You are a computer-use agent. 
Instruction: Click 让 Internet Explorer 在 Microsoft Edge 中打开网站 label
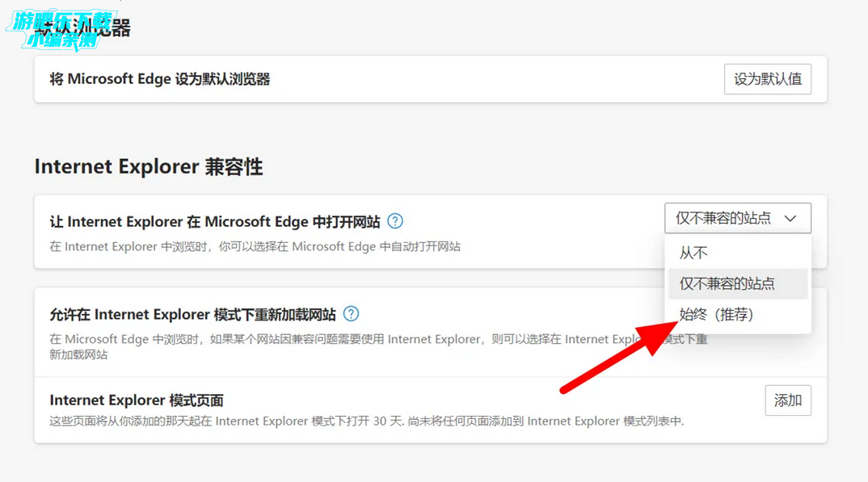click(215, 222)
